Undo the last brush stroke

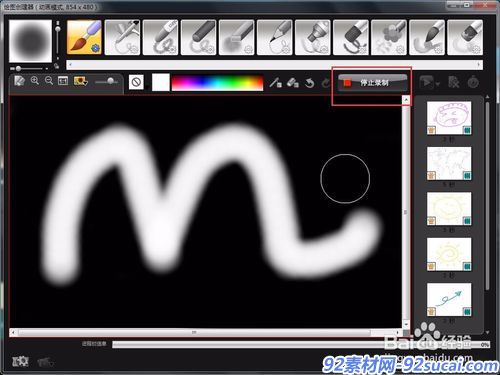pyautogui.click(x=310, y=83)
